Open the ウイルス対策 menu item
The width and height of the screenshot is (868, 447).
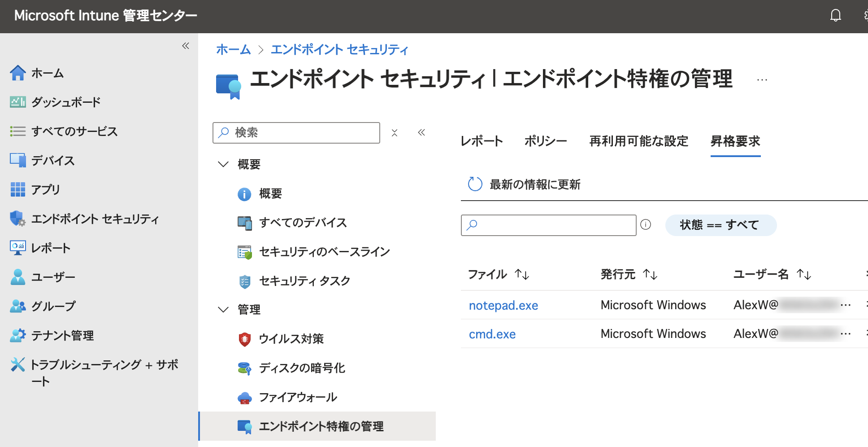click(x=291, y=339)
